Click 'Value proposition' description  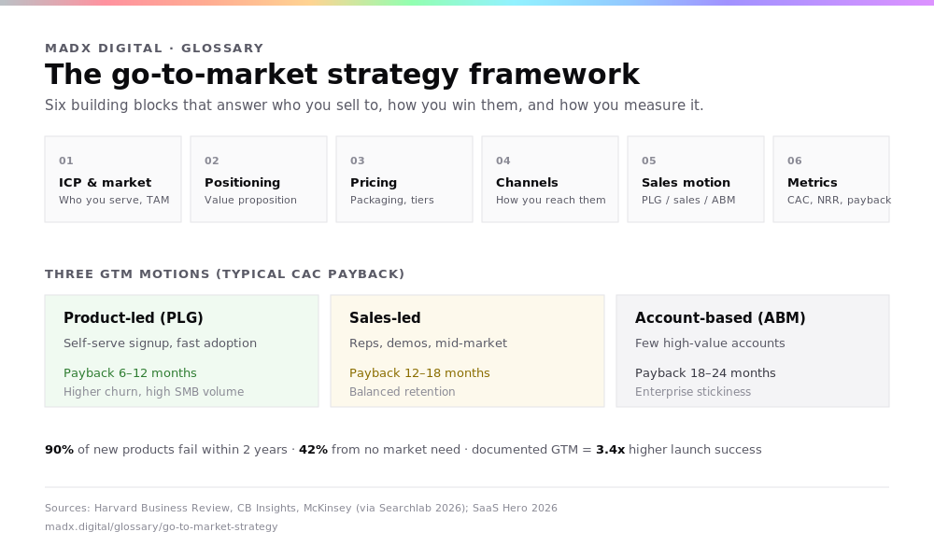[x=250, y=200]
